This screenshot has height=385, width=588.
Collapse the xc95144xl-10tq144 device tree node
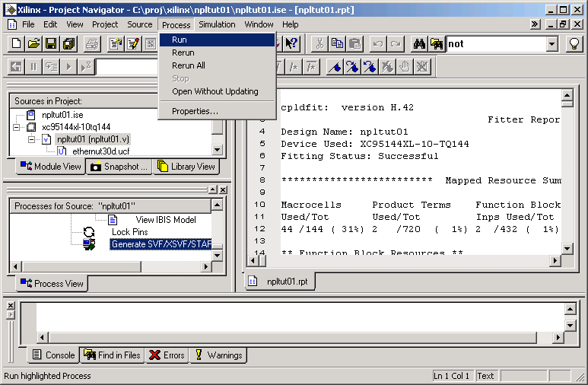point(17,127)
